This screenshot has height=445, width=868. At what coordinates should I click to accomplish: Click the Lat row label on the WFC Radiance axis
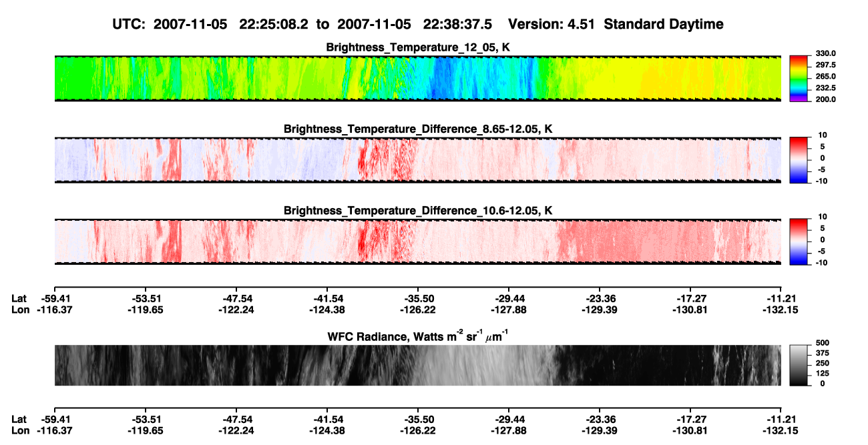19,419
